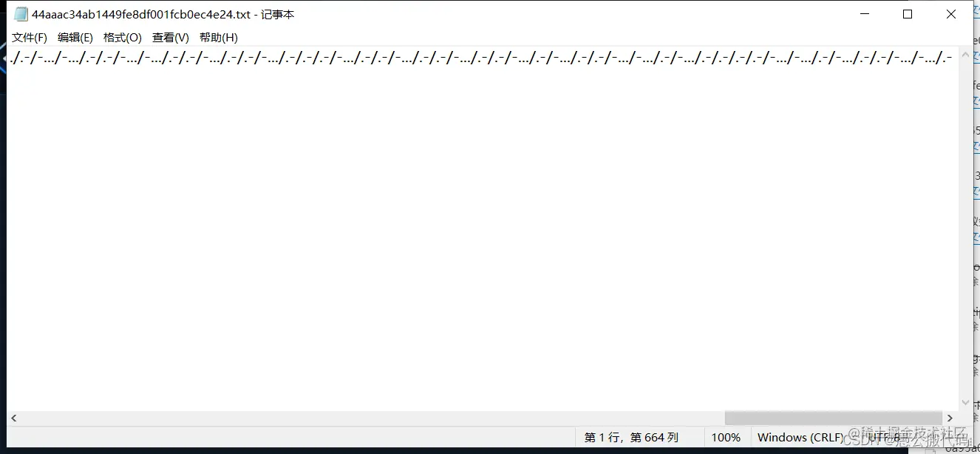
Task: Open the 编辑(E) menu
Action: coord(75,37)
